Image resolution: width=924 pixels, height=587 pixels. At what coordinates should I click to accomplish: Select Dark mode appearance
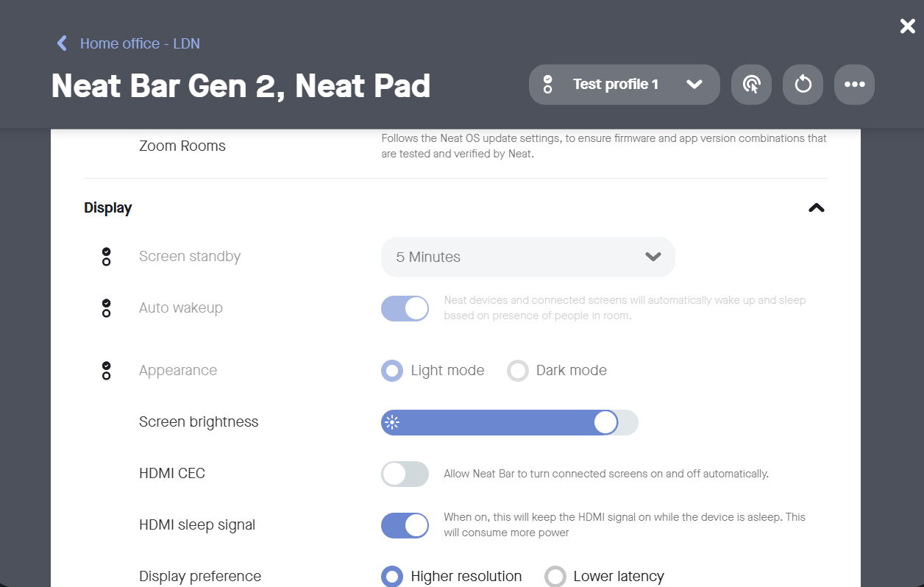coord(518,371)
